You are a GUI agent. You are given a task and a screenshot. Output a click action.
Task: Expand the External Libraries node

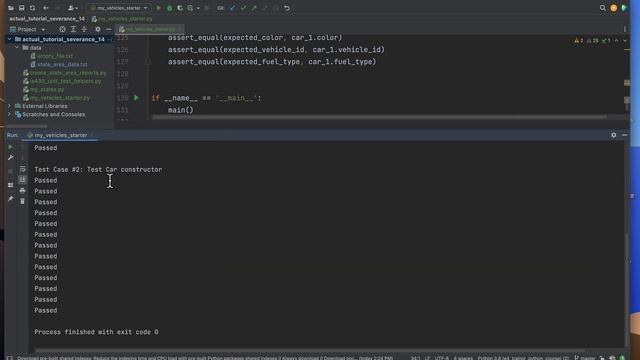click(x=9, y=106)
